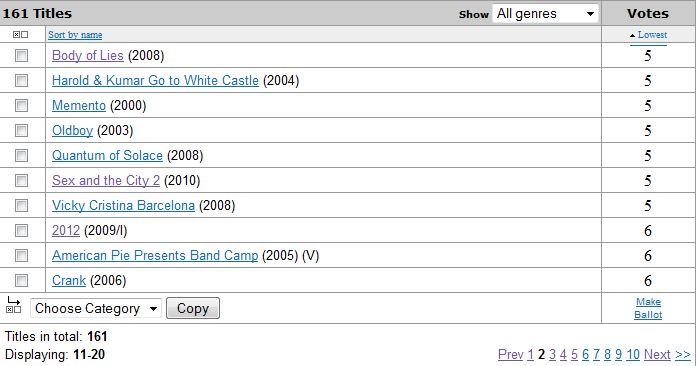This screenshot has height=366, width=696.
Task: Sort titles by name
Action: pos(75,35)
